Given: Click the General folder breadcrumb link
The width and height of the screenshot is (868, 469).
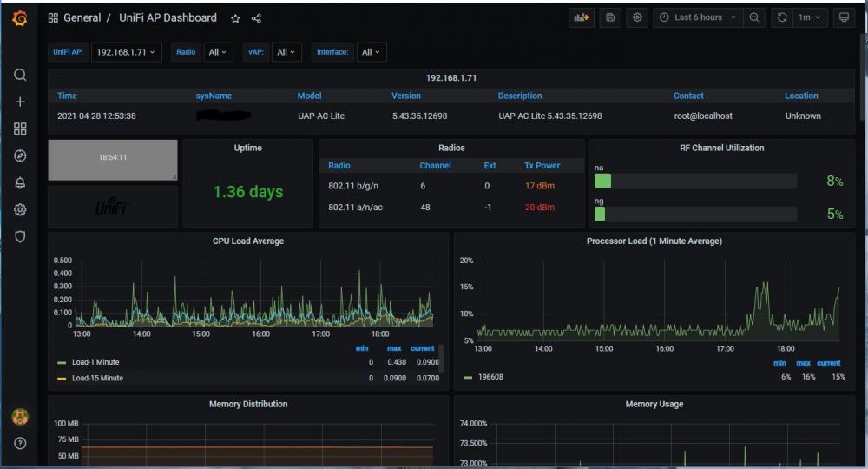Looking at the screenshot, I should (82, 17).
